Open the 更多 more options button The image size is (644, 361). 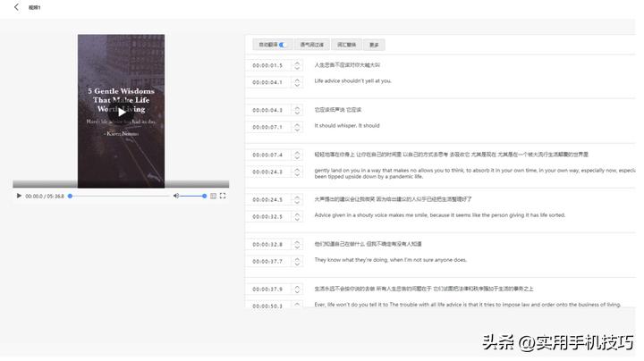coord(374,45)
